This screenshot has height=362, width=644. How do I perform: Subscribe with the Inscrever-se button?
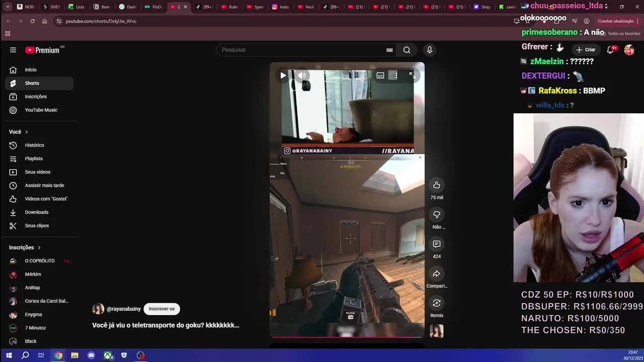[x=162, y=309]
